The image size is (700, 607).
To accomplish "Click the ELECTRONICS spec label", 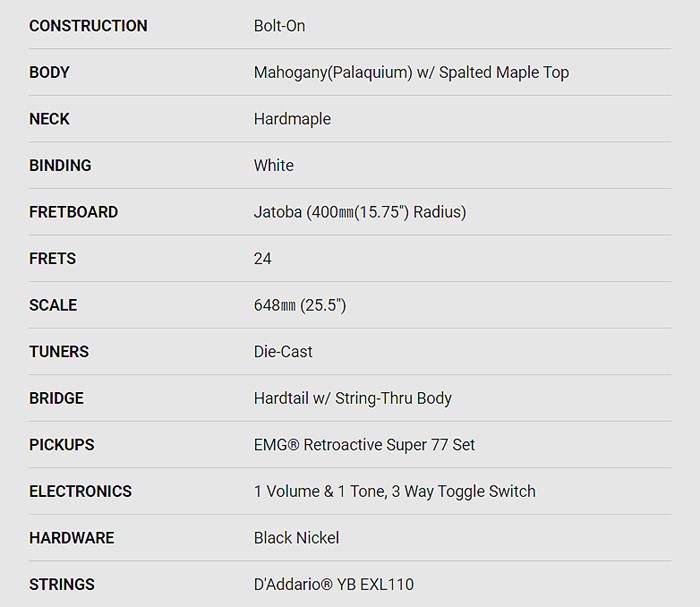I will [x=80, y=491].
